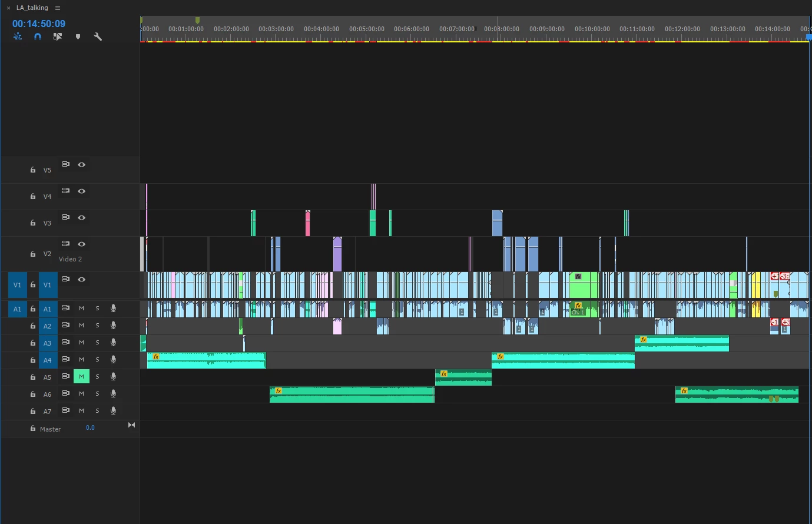Select the LA_talking sequence tab
Image resolution: width=812 pixels, height=524 pixels.
tap(32, 8)
